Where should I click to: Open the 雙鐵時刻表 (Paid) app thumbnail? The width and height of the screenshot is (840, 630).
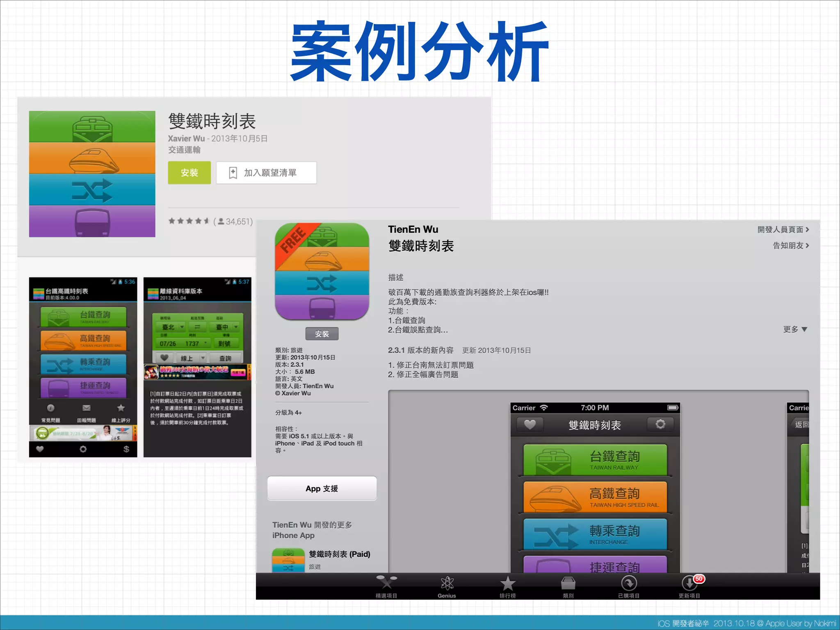tap(288, 560)
